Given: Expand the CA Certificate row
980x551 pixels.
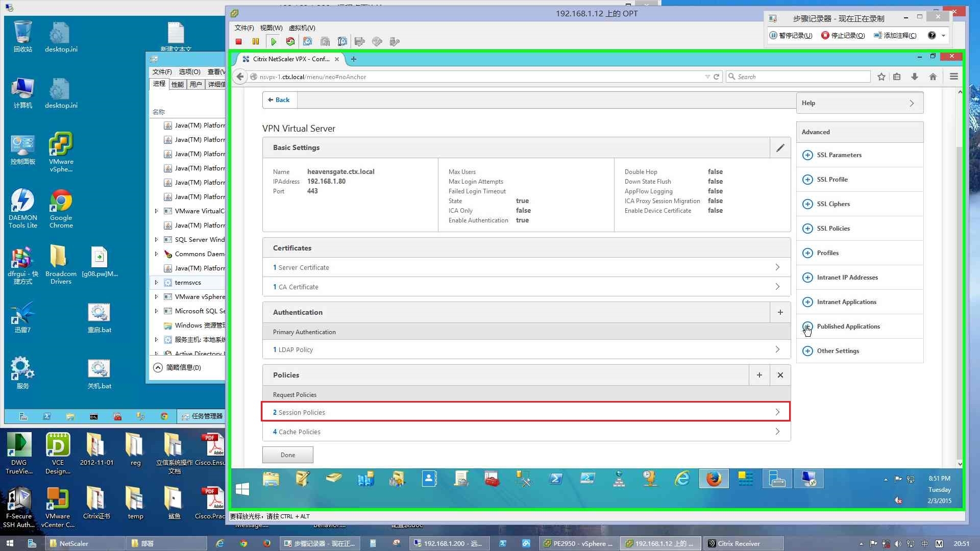Looking at the screenshot, I should click(x=526, y=287).
